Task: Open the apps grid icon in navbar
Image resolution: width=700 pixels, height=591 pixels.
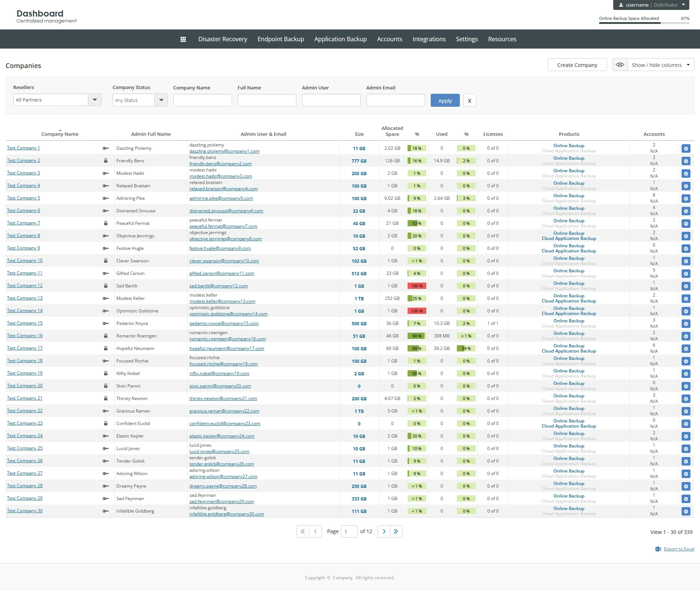Action: click(x=183, y=39)
